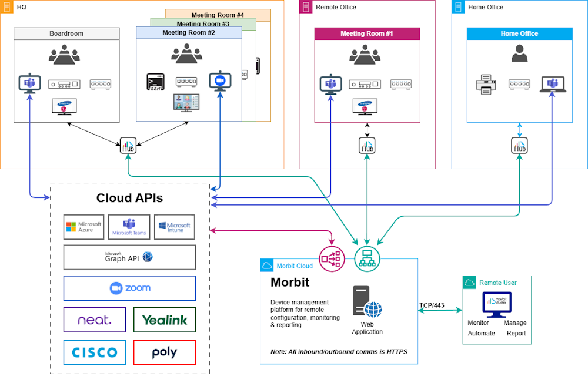This screenshot has height=383, width=588.
Task: Select the orange HQ building icon
Action: [x=6, y=6]
